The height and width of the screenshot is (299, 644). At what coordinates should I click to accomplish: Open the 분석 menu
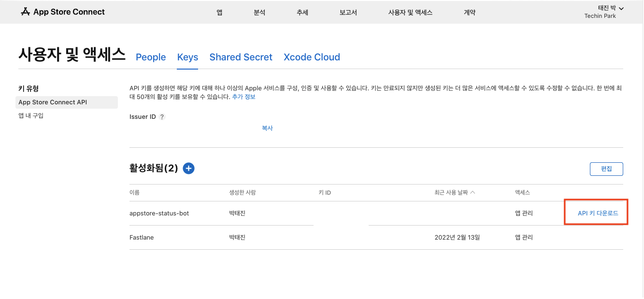259,13
